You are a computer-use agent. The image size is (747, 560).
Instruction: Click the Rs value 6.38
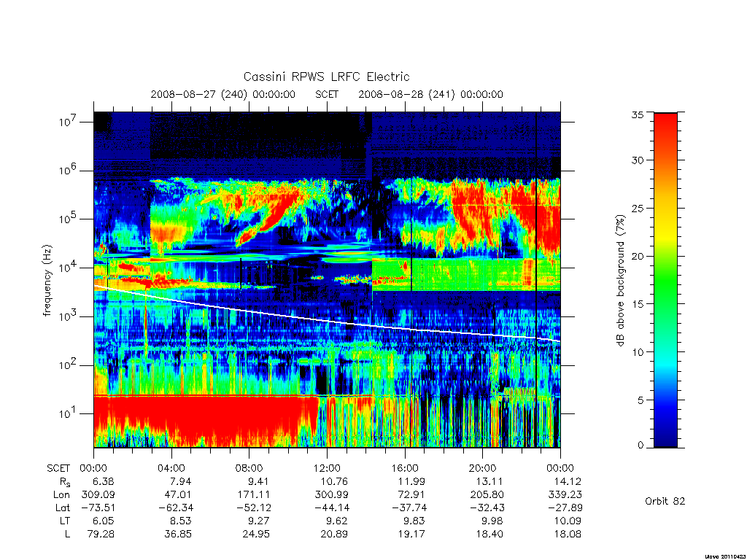104,481
